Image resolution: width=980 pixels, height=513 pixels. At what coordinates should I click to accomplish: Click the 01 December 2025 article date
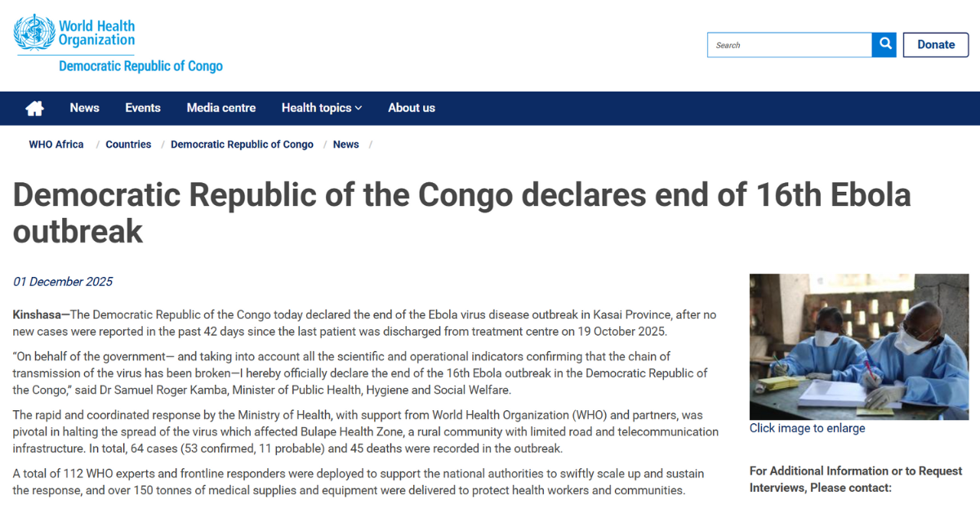(63, 282)
